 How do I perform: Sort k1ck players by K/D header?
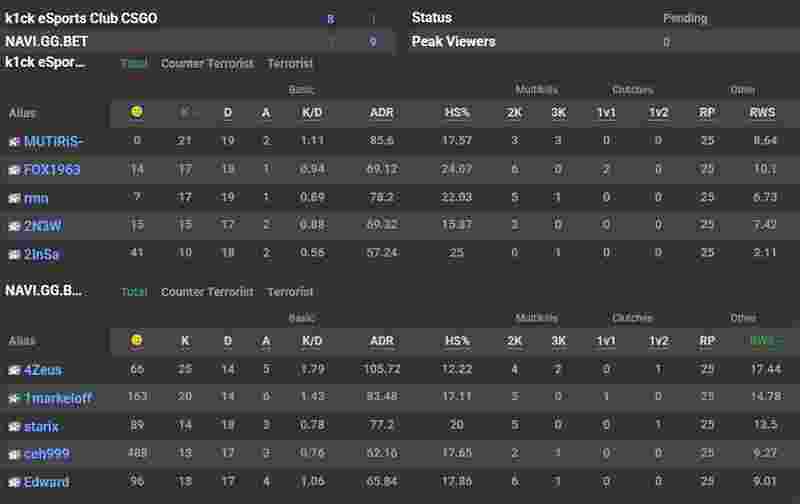(312, 113)
